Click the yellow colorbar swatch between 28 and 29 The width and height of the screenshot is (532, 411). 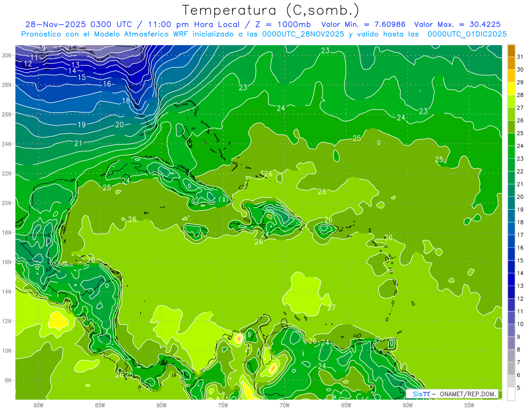tap(511, 89)
